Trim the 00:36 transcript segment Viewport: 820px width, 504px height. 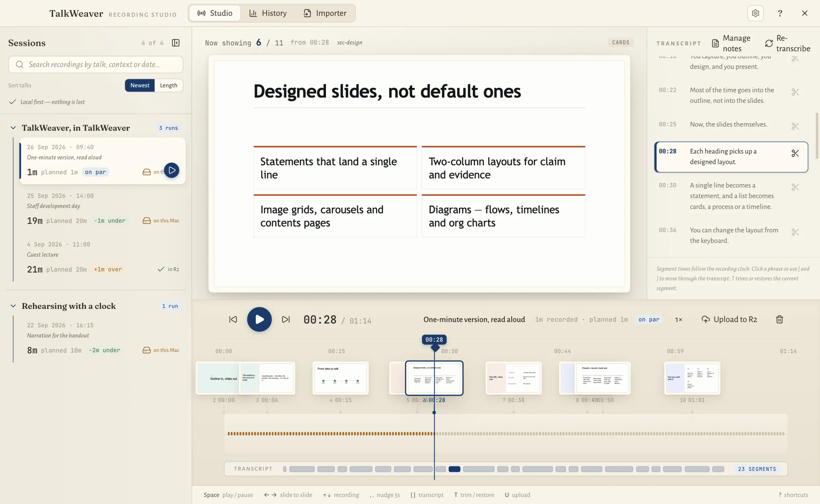[x=795, y=232]
